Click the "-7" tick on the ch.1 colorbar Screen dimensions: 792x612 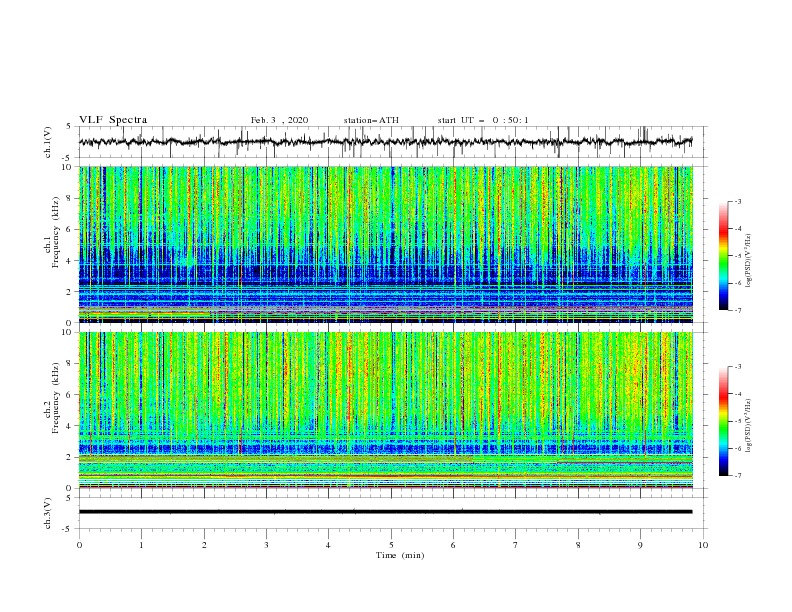(737, 310)
